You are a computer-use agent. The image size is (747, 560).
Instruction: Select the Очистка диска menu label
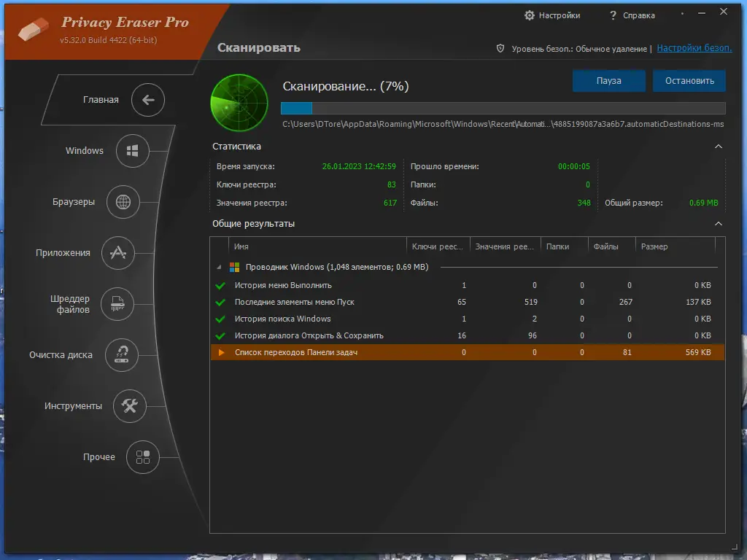click(61, 355)
